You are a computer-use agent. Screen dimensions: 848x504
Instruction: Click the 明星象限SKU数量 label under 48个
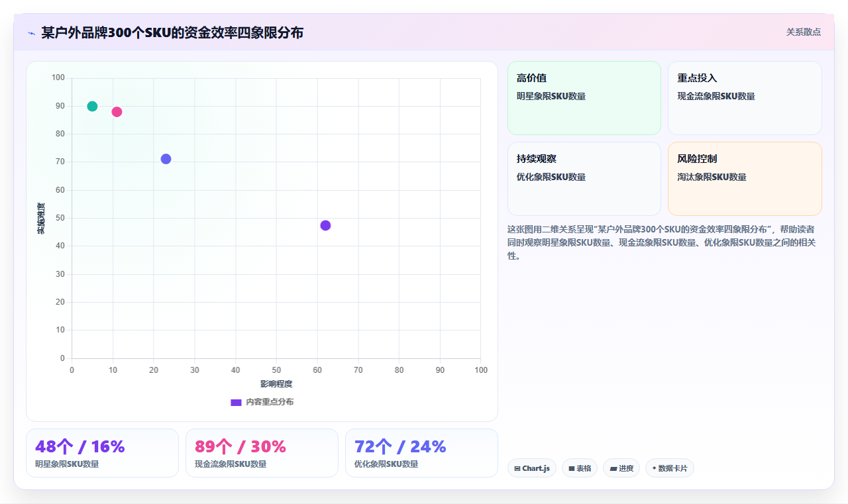click(x=67, y=464)
